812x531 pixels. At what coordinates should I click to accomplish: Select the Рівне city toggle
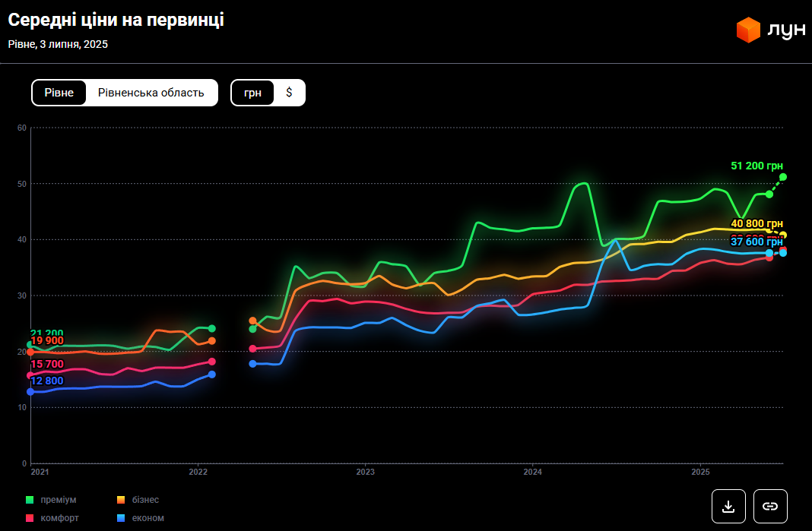tap(59, 93)
